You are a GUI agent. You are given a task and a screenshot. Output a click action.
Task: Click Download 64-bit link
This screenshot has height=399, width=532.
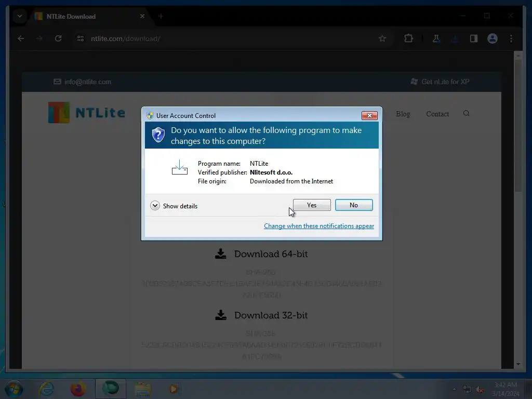point(271,254)
